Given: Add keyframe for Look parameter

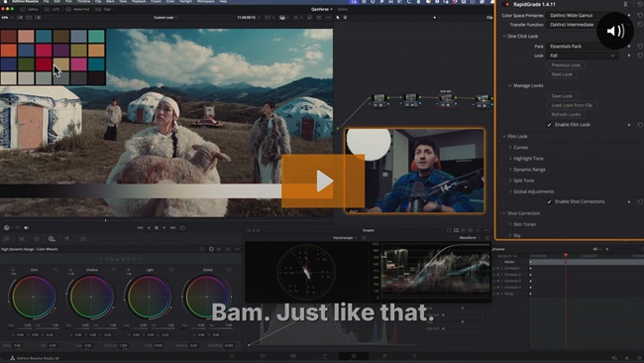Looking at the screenshot, I should [629, 56].
